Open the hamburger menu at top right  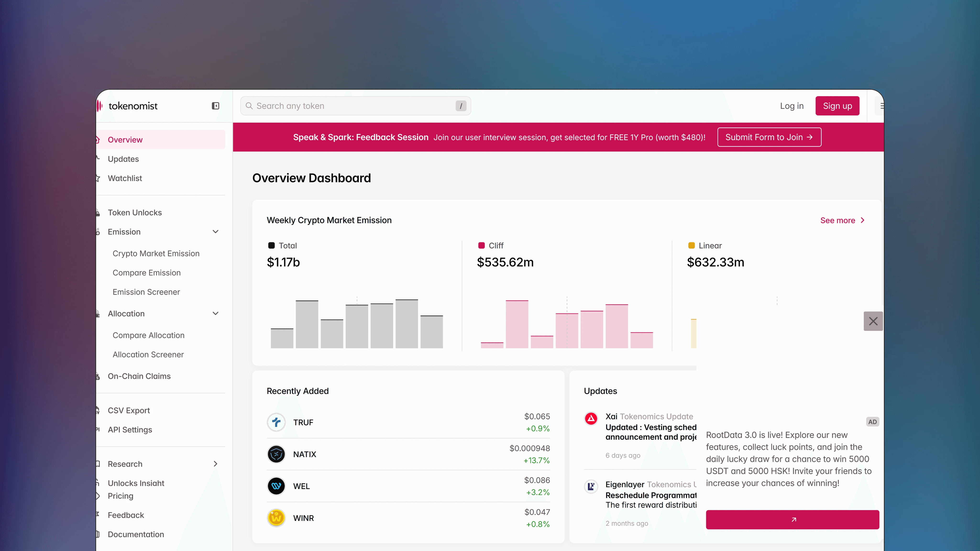pyautogui.click(x=882, y=106)
